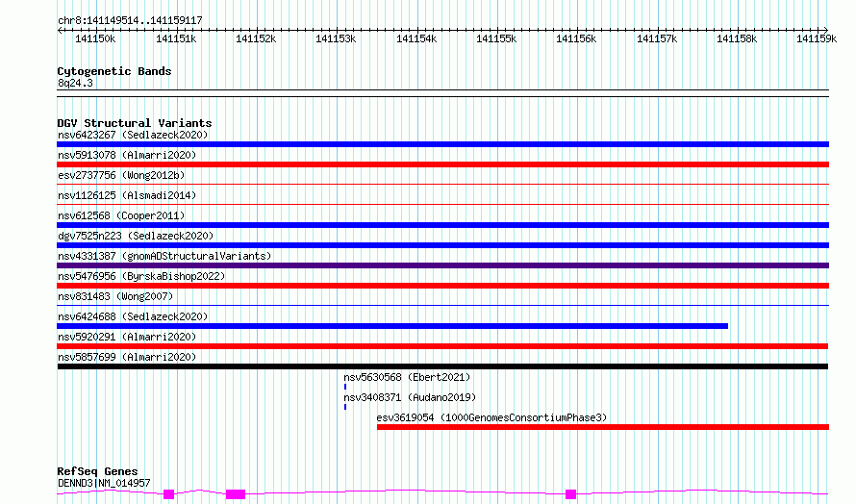The width and height of the screenshot is (856, 504).
Task: Click the nsv612568 (Cooper2011) label
Action: coord(121,215)
